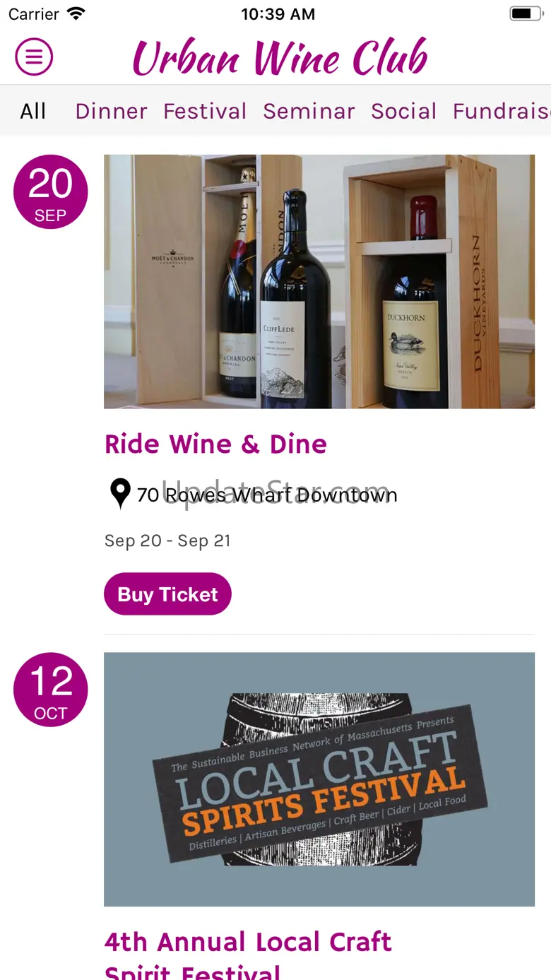Viewport: 551px width, 980px height.
Task: Open the hamburger menu icon
Action: pos(34,57)
